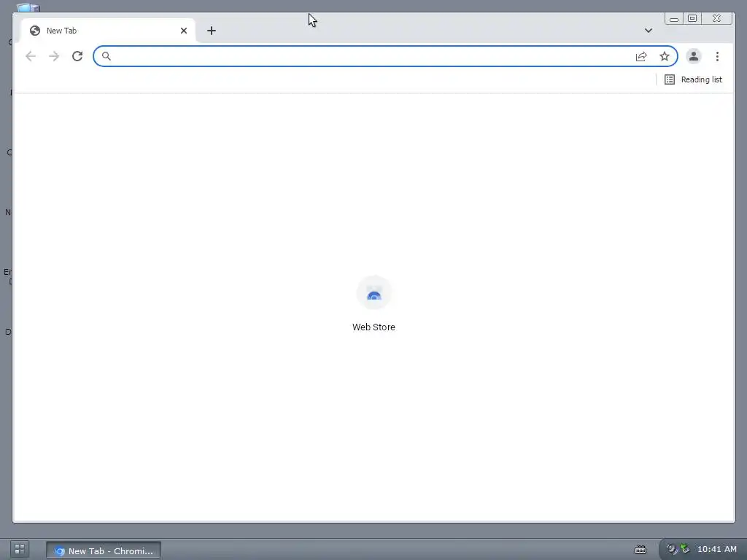Click the Web Store label
The image size is (747, 560).
[373, 327]
